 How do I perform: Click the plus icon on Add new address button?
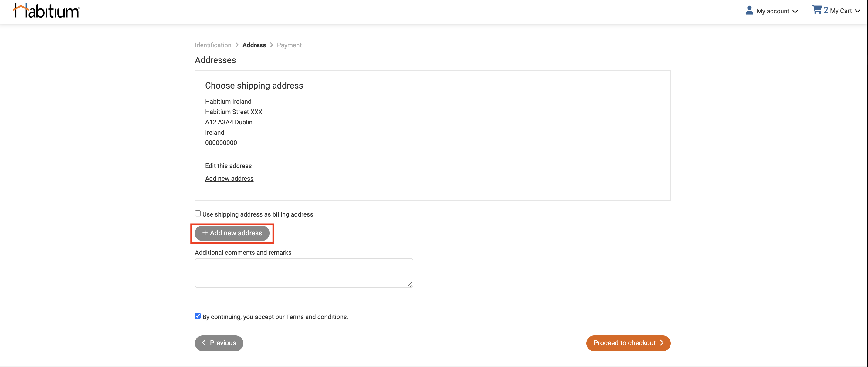tap(205, 233)
